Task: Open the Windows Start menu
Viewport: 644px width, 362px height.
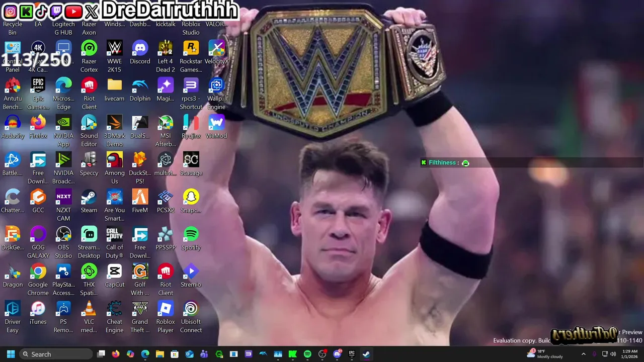Action: [11, 354]
